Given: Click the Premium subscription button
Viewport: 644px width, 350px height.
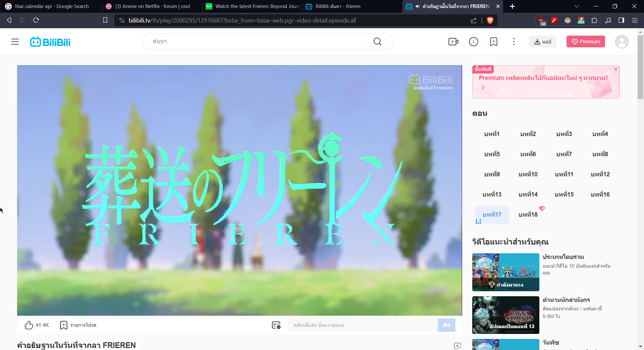Looking at the screenshot, I should tap(586, 42).
